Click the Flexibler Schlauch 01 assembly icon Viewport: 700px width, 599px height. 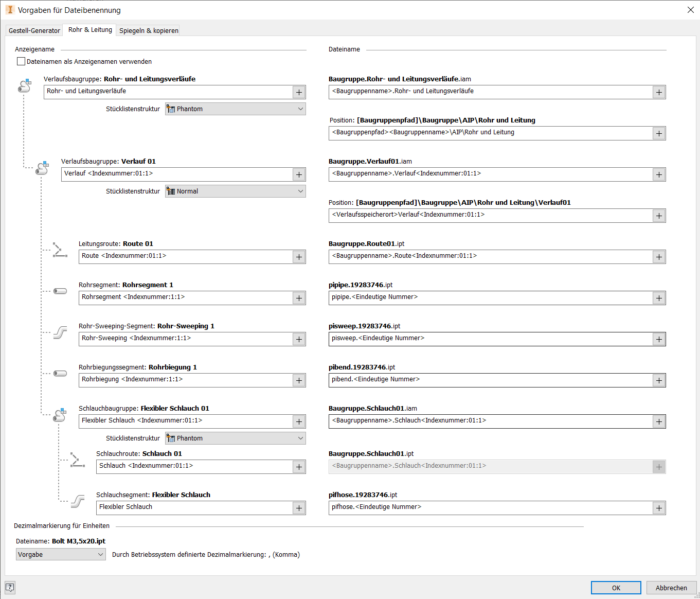[x=60, y=415]
